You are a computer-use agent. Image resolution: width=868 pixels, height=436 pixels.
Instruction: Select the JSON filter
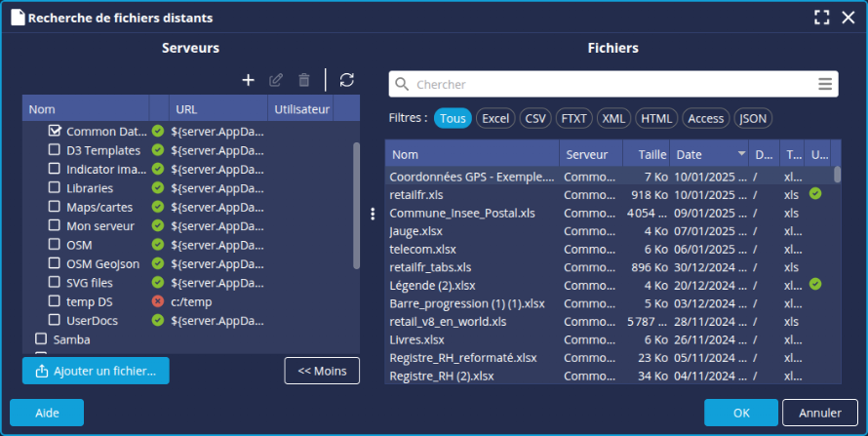[x=753, y=118]
